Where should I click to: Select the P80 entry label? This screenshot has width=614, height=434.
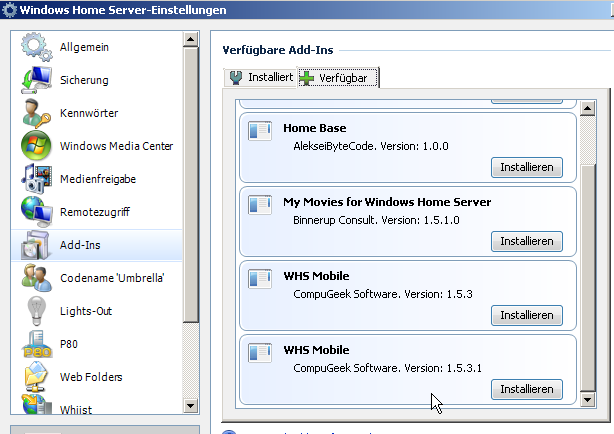click(x=69, y=344)
